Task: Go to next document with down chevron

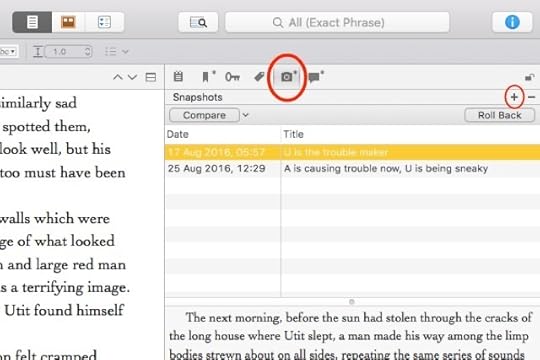Action: pos(133,77)
